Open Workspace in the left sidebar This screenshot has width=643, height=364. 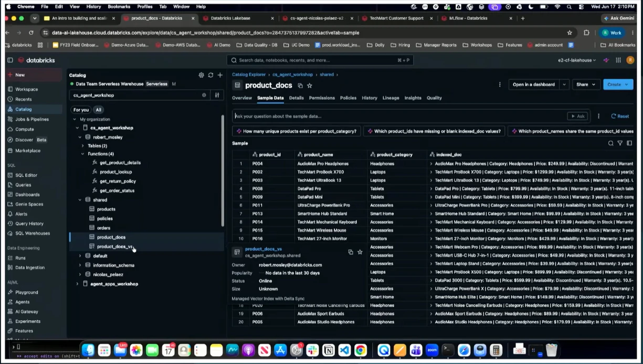coord(26,89)
